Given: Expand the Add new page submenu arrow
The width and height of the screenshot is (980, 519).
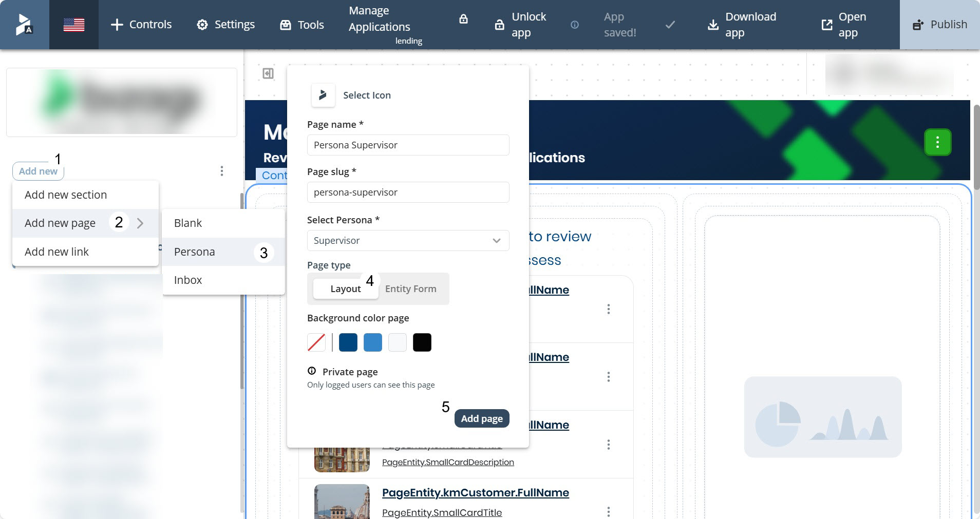Looking at the screenshot, I should [x=140, y=223].
